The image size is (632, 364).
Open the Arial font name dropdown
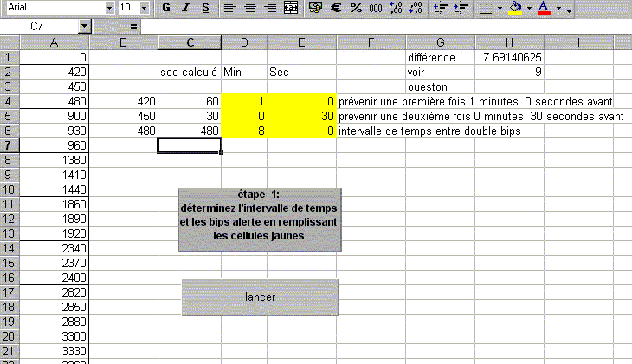(109, 8)
